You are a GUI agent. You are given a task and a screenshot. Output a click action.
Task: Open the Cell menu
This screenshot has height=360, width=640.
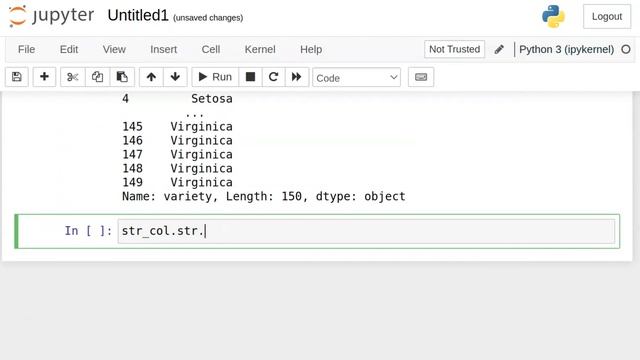click(x=211, y=49)
